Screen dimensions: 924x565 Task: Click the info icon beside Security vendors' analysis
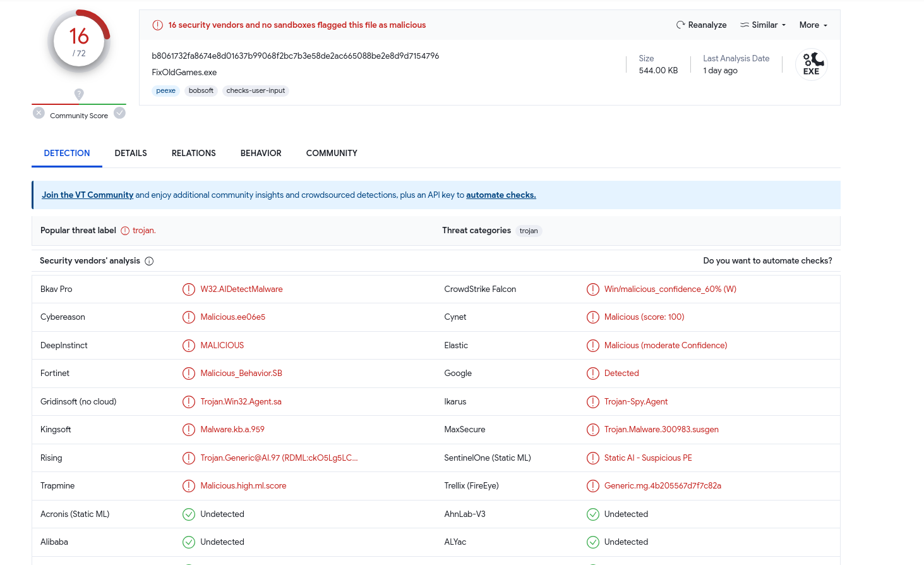[x=149, y=261]
